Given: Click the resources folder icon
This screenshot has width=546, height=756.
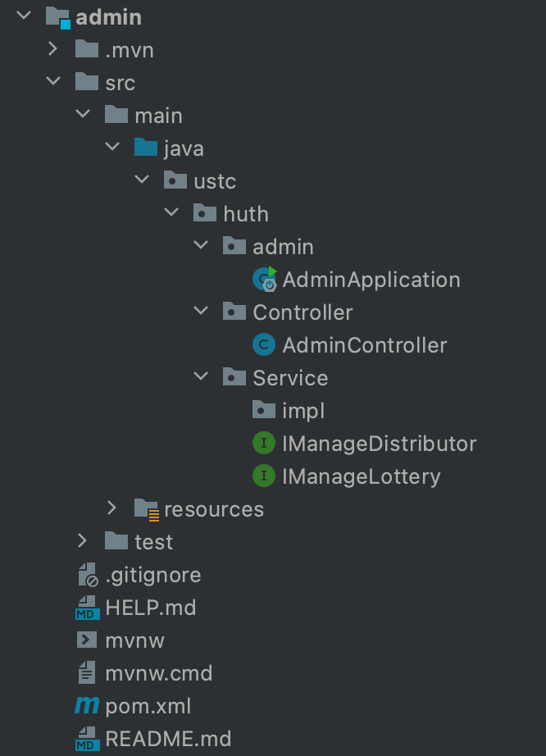Looking at the screenshot, I should tap(146, 509).
